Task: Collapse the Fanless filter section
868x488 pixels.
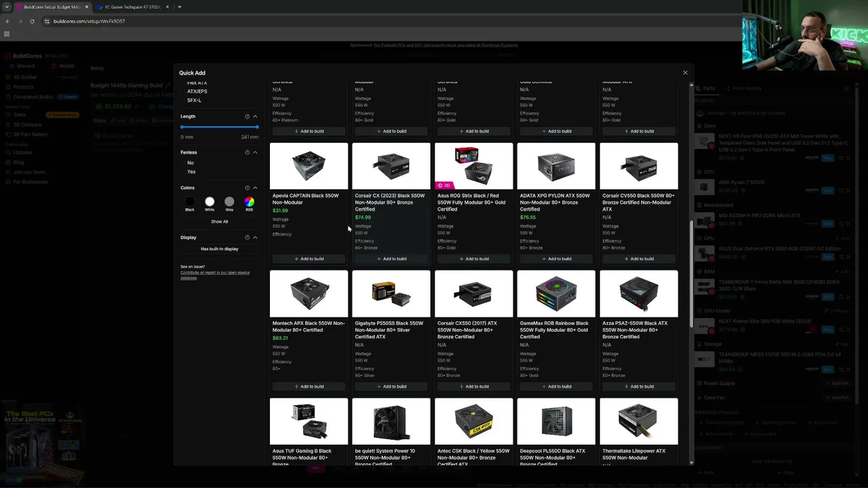Action: [x=255, y=152]
